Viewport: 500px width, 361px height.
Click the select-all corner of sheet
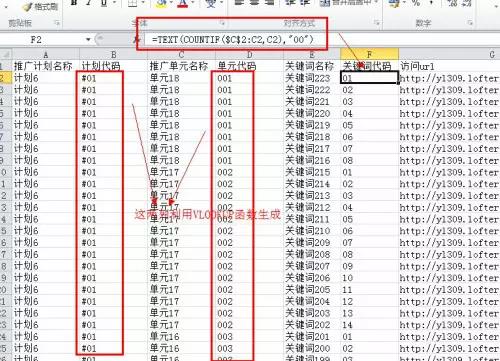6,54
